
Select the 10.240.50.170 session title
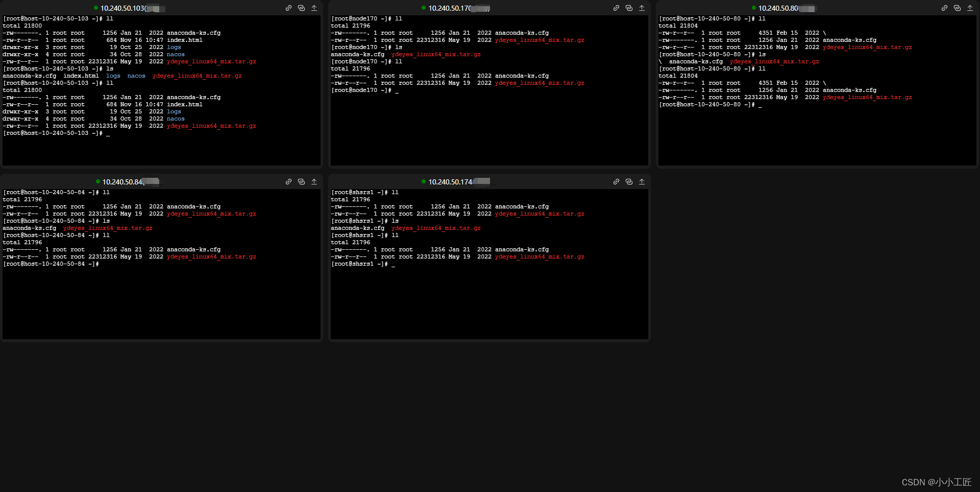coord(450,8)
